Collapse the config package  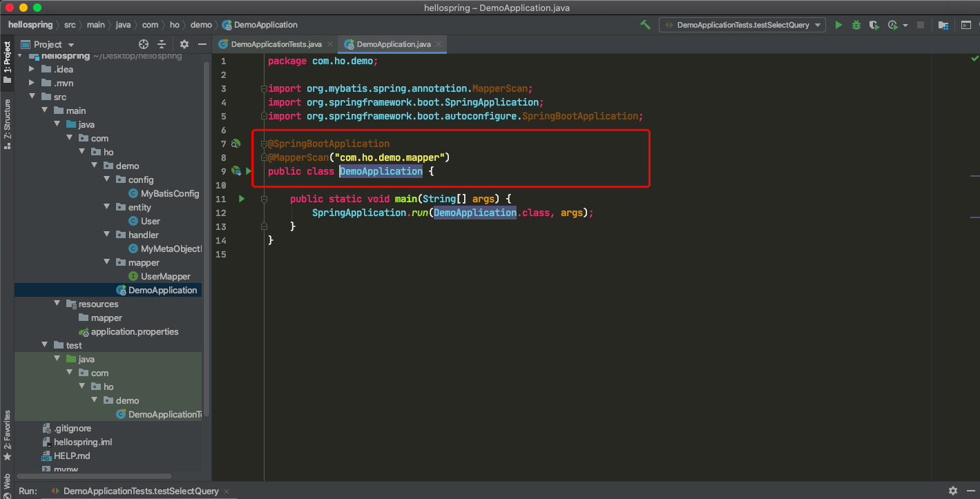tap(106, 179)
